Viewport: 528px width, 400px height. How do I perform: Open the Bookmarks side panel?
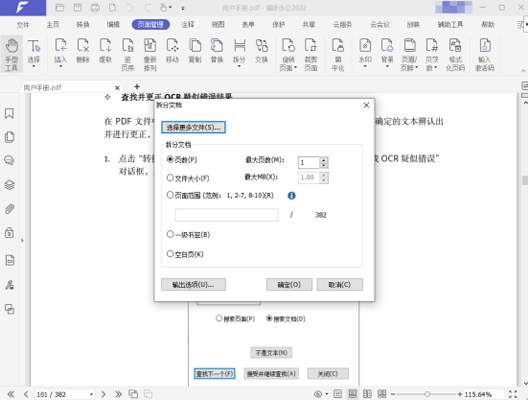(9, 113)
